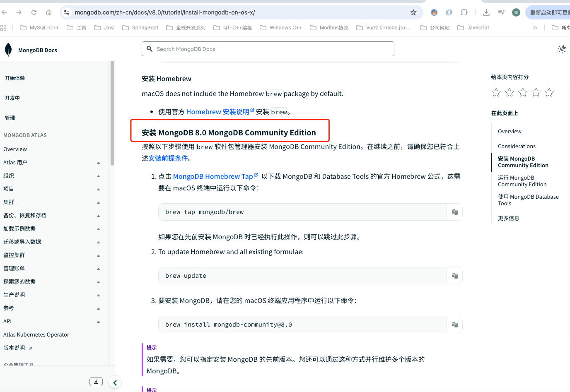Jump to 使用 MongoDB Database Tools section
This screenshot has height=392, width=570.
528,200
